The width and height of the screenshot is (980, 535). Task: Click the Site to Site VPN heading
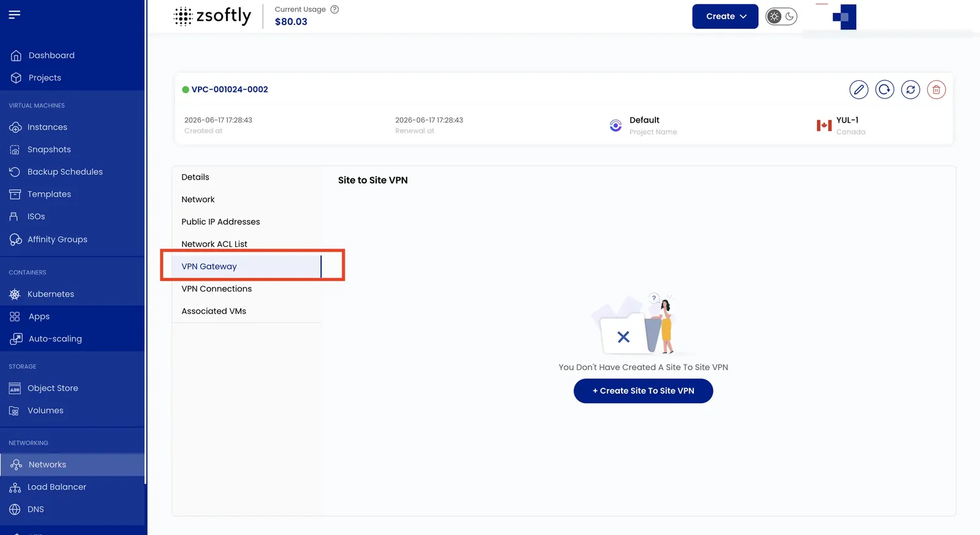[x=373, y=180]
